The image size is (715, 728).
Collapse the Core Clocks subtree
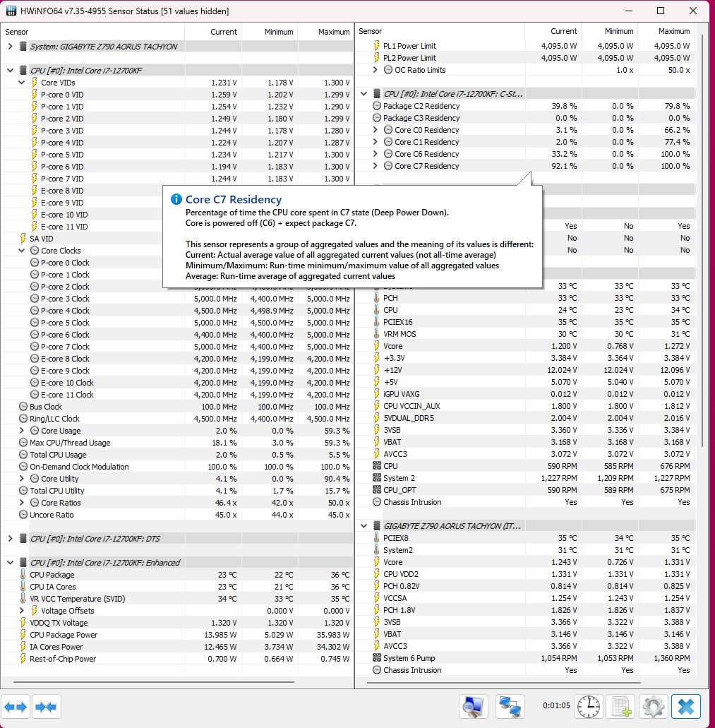(x=21, y=250)
